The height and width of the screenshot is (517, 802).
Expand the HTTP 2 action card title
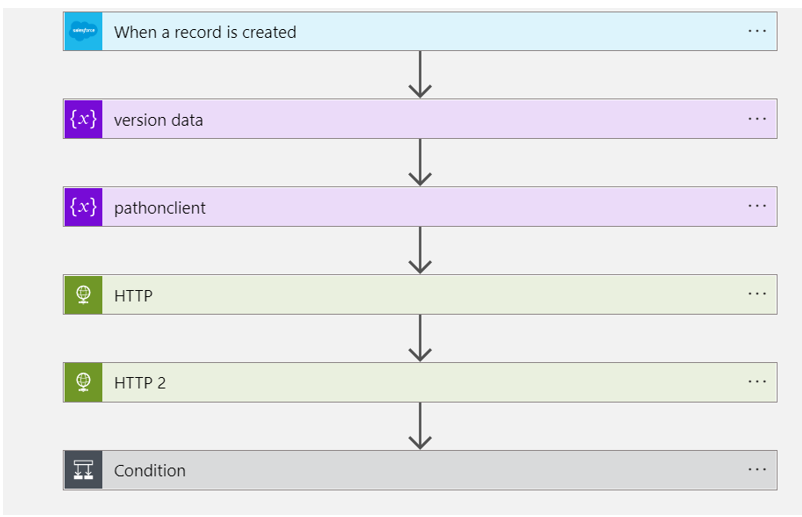point(140,382)
